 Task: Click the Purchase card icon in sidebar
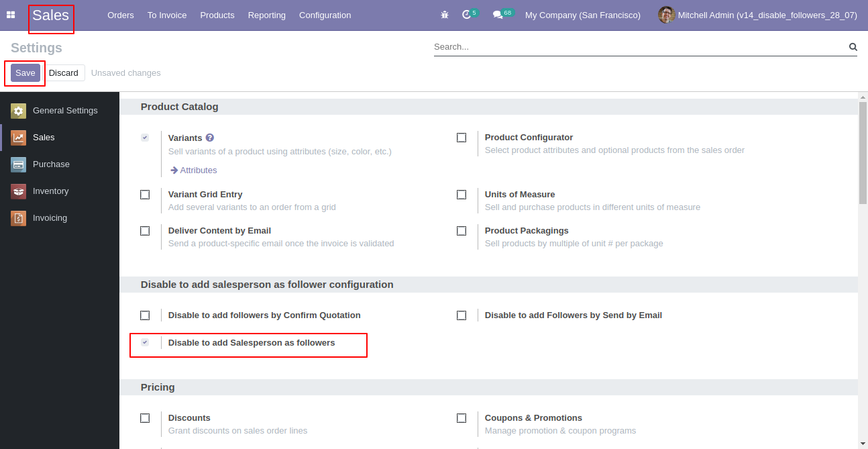18,164
